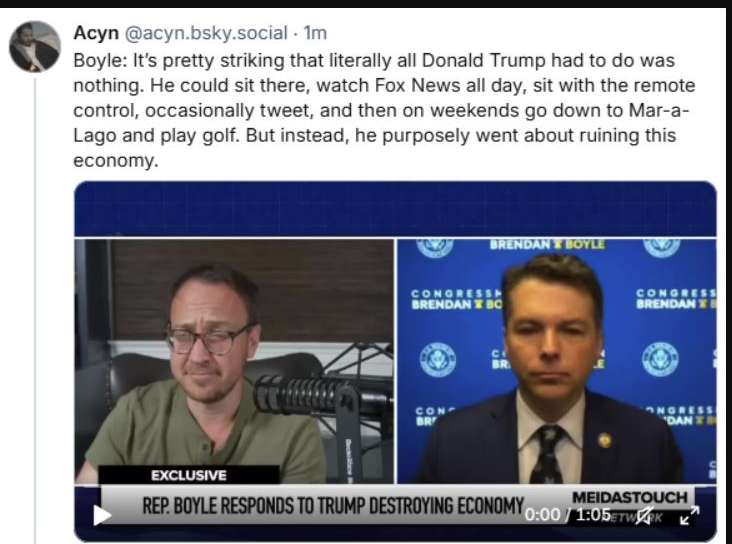Click the 0:00 / 1:05 time display
The width and height of the screenshot is (732, 544).
[571, 514]
